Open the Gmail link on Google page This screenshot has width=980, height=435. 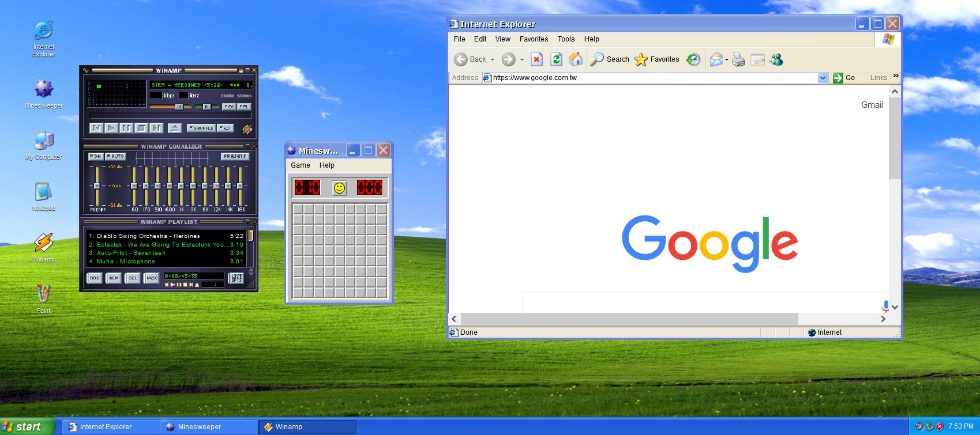(x=872, y=105)
